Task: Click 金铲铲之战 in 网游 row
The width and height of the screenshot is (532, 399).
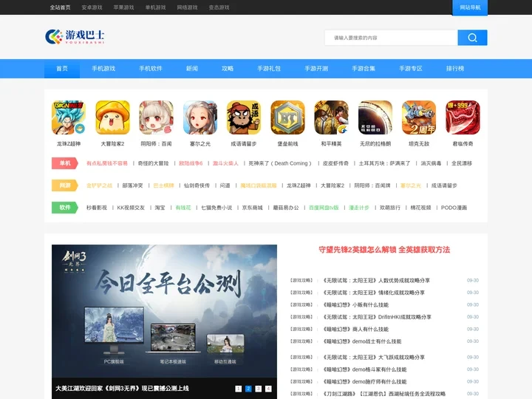Action: pos(99,185)
